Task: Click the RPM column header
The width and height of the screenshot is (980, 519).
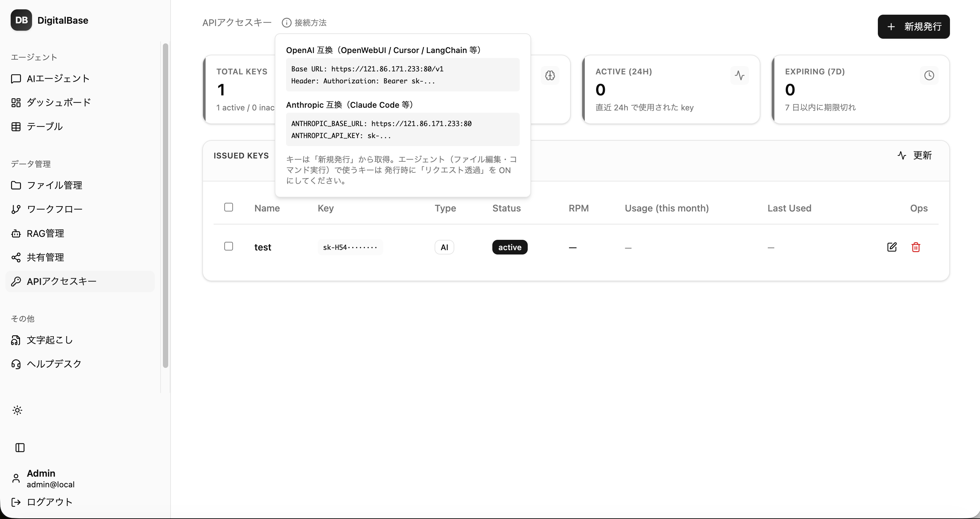Action: coord(579,208)
